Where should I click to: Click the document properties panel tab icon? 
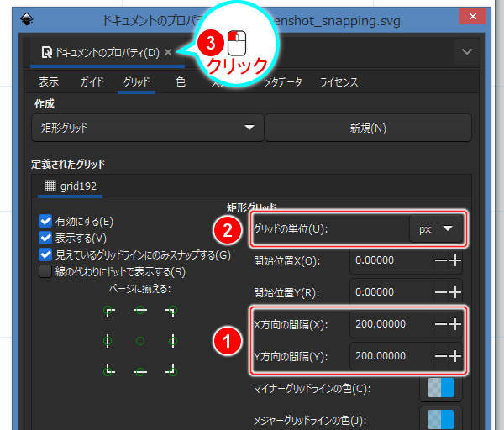pyautogui.click(x=47, y=52)
